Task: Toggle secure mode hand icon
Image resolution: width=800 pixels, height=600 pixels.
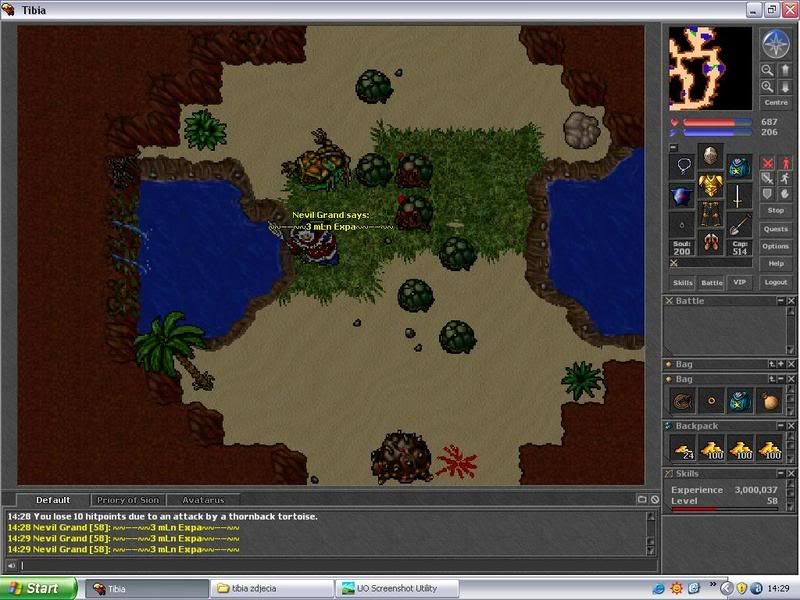Action: coord(785,193)
